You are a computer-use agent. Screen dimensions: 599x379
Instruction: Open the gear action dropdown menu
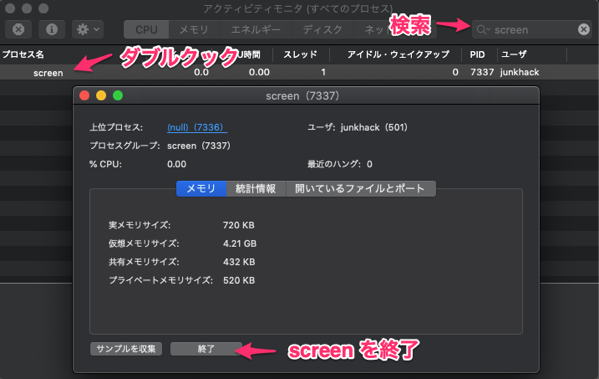pyautogui.click(x=88, y=29)
